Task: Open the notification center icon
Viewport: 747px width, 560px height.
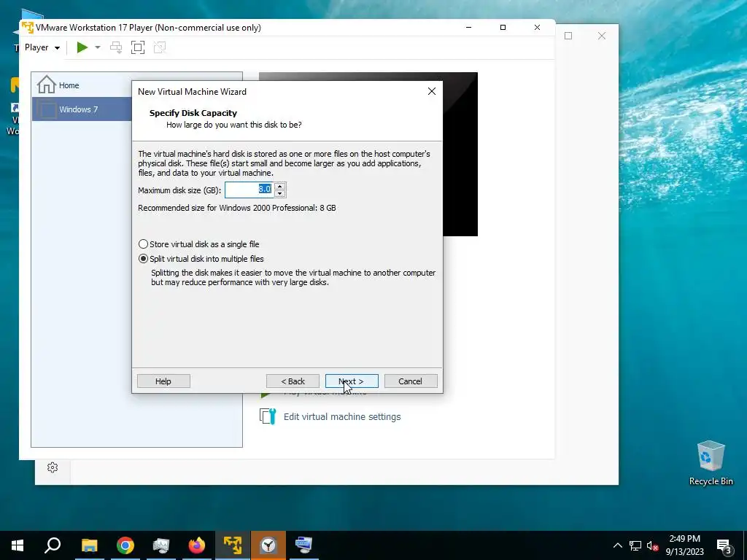Action: [724, 545]
